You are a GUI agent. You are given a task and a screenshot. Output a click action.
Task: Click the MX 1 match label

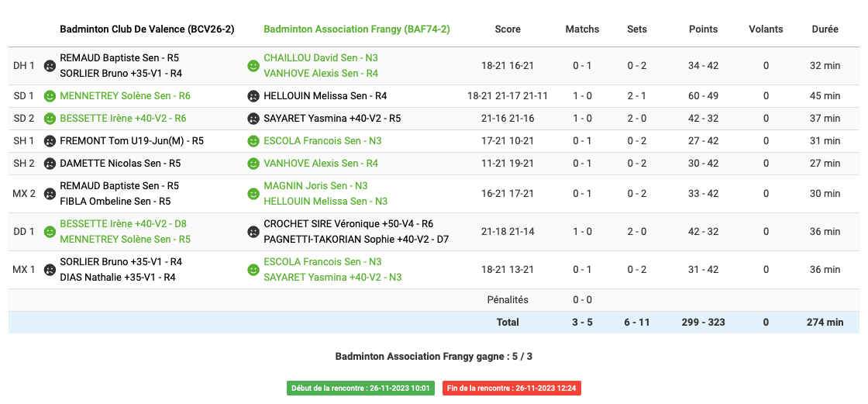pyautogui.click(x=24, y=269)
